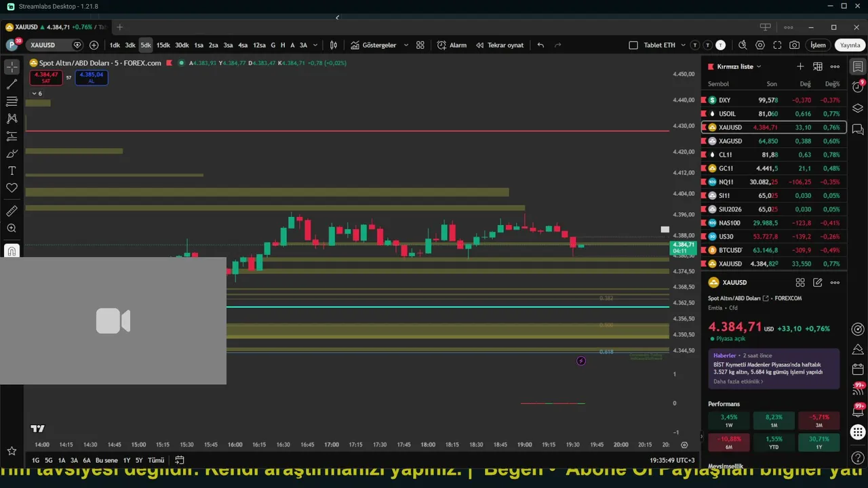Click the AL 4.385,04 buy button
The width and height of the screenshot is (868, 488).
click(x=91, y=77)
